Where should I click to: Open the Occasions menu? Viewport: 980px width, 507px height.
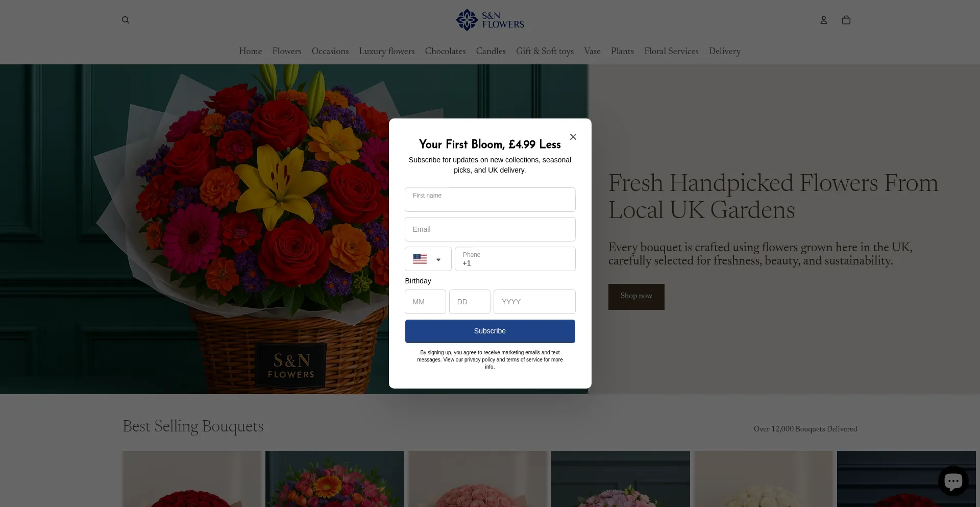(x=330, y=51)
